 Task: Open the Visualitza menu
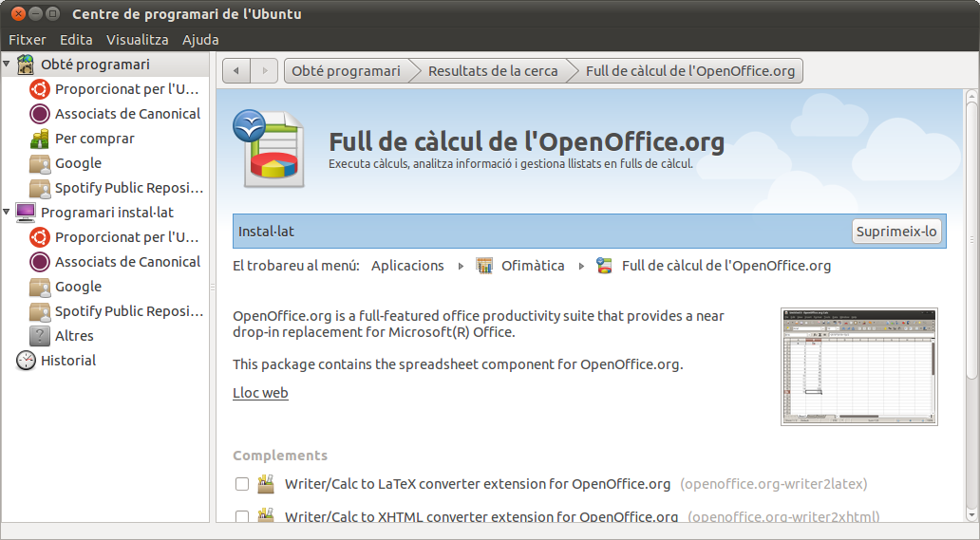(137, 40)
